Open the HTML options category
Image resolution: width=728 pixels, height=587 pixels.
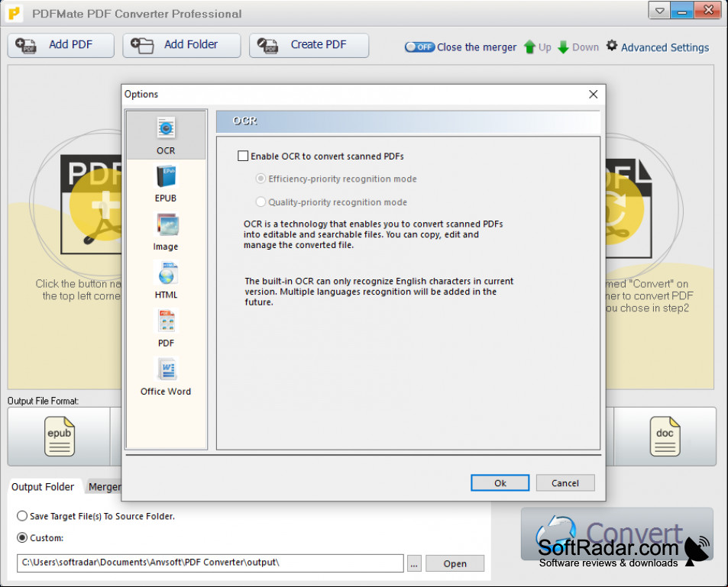pos(166,281)
